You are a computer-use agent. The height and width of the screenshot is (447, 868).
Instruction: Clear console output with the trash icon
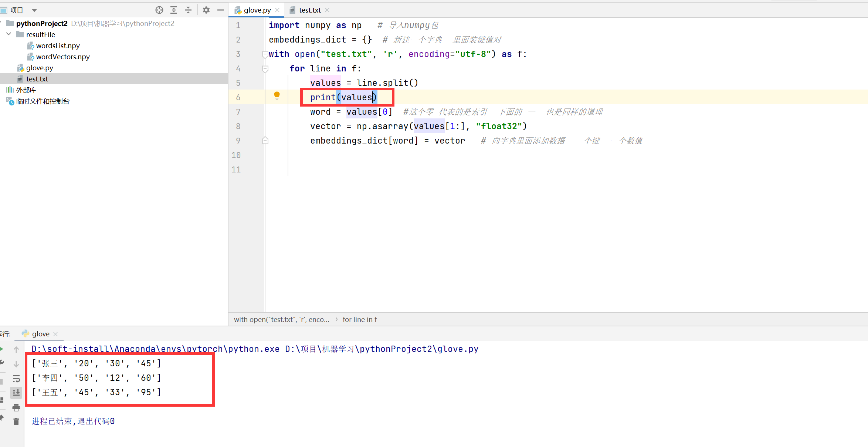click(x=16, y=422)
